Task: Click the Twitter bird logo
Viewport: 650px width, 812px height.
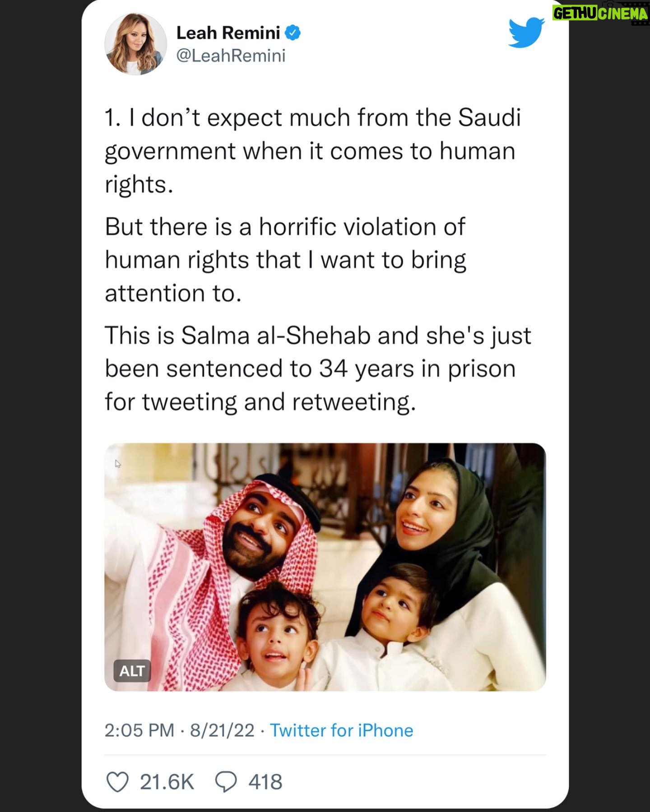Action: coord(526,33)
